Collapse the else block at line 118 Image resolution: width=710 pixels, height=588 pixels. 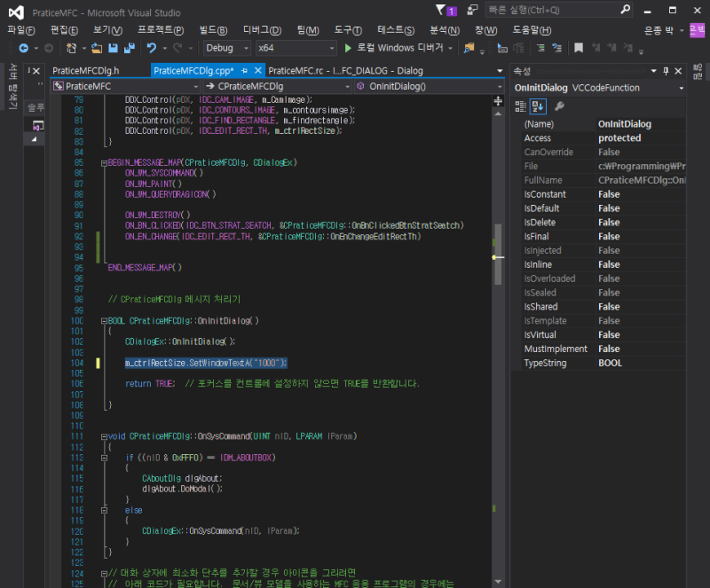104,511
